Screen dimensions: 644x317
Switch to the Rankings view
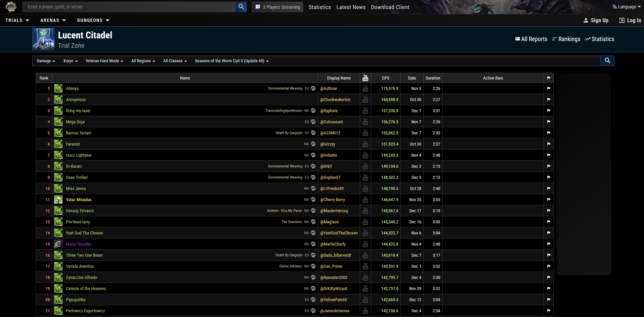pyautogui.click(x=566, y=39)
